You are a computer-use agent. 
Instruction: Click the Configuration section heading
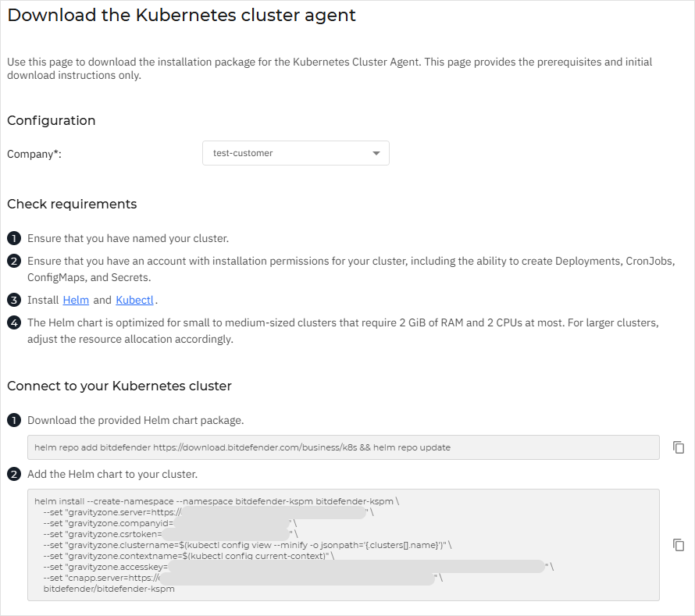(51, 120)
